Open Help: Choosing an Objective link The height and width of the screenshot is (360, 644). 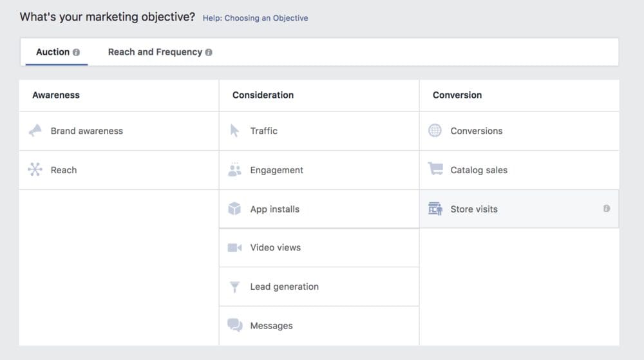click(255, 18)
